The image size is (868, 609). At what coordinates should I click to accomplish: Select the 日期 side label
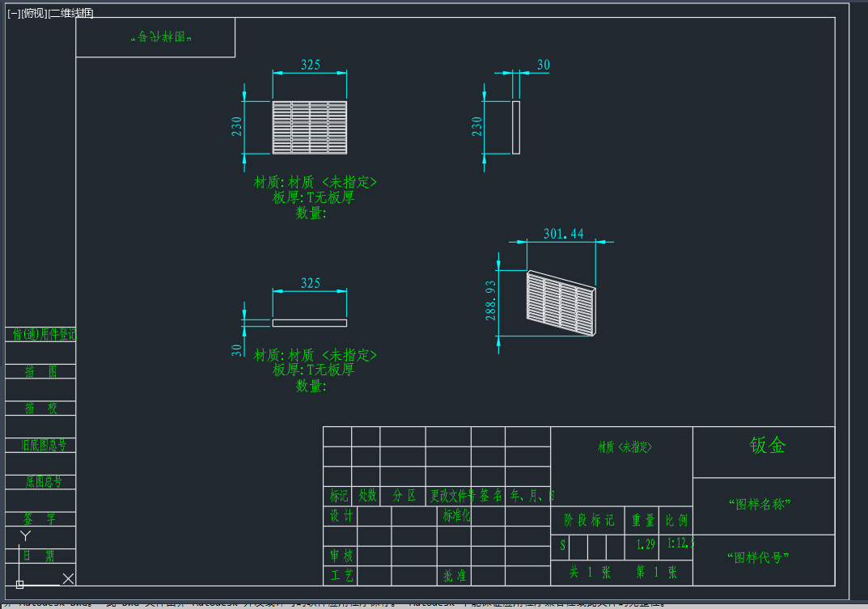tap(38, 556)
